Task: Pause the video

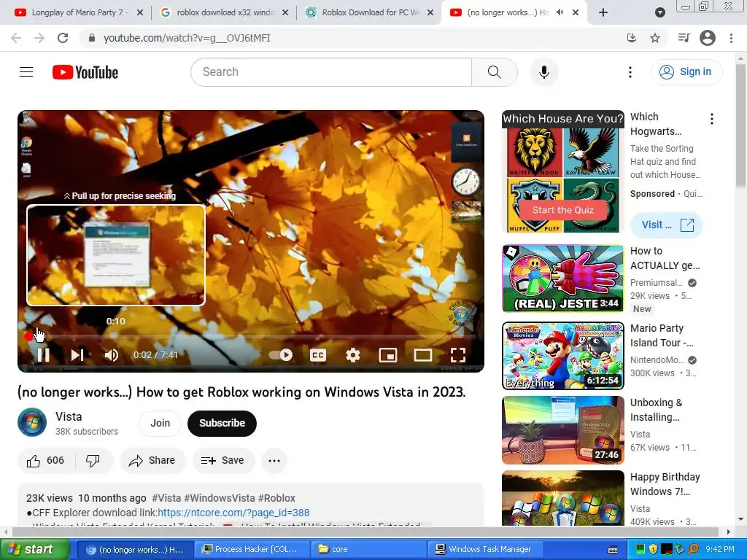Action: pos(43,355)
